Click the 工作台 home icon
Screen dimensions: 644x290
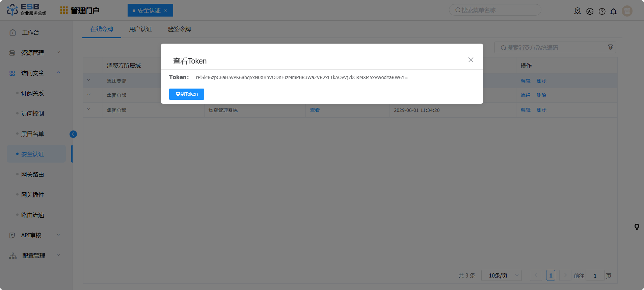pyautogui.click(x=13, y=32)
